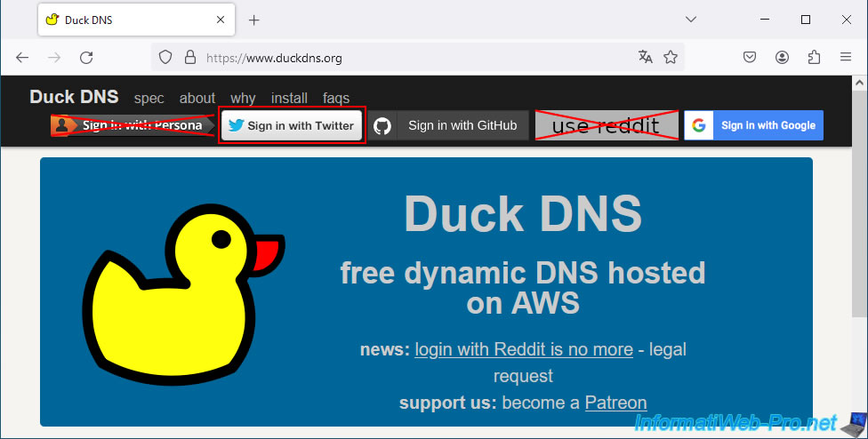Viewport: 868px width, 439px height.
Task: Click the URL address bar field
Action: (x=409, y=58)
